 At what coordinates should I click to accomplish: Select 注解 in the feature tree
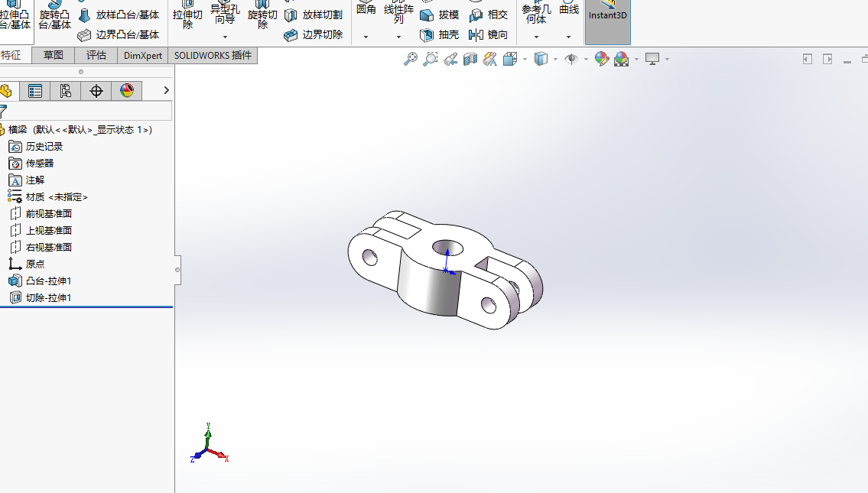pyautogui.click(x=35, y=180)
